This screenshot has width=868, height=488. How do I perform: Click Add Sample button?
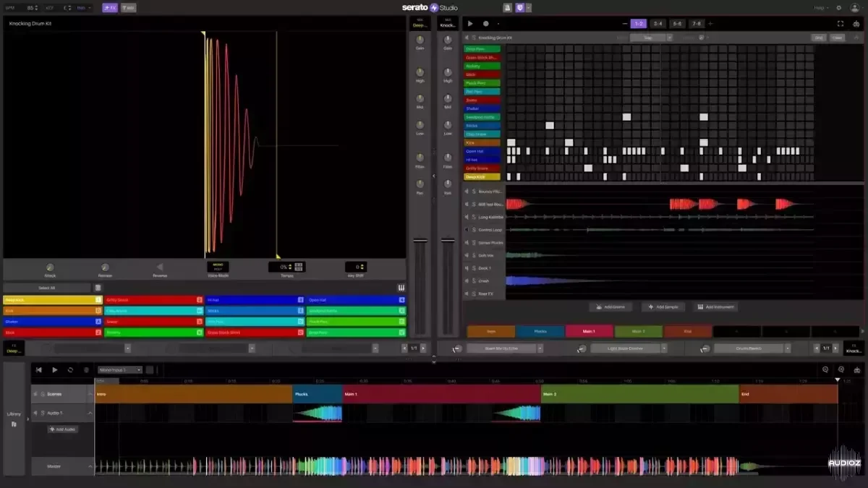click(663, 307)
